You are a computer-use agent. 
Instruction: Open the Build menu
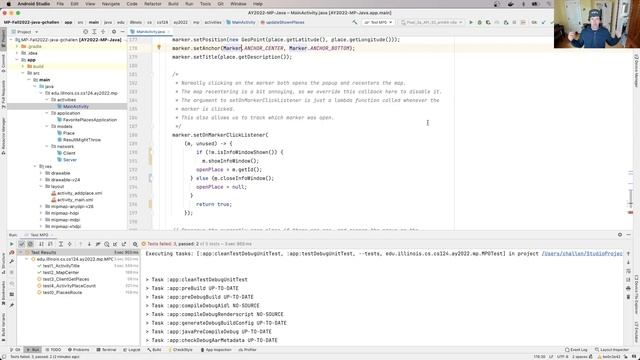[x=173, y=4]
